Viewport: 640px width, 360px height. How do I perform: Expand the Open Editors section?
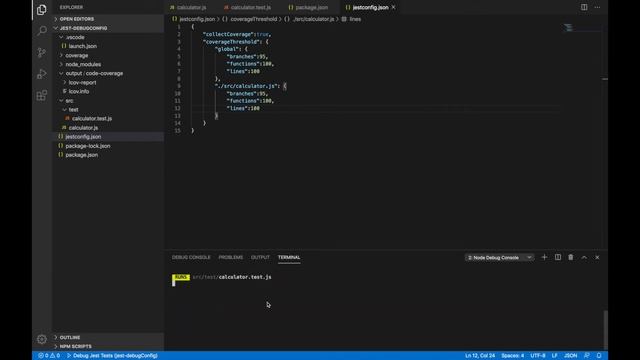(108, 19)
